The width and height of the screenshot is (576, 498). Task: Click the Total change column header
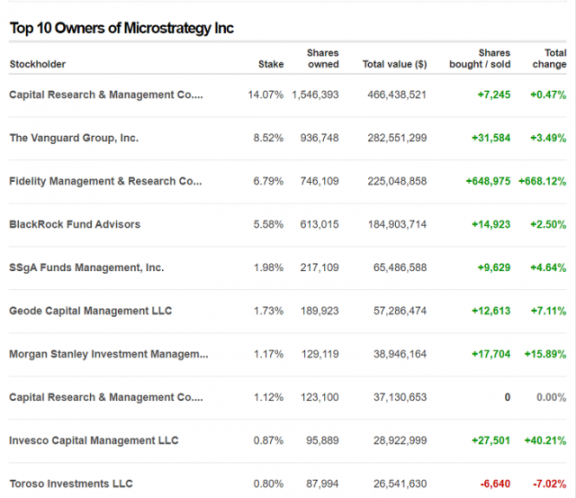pos(549,58)
